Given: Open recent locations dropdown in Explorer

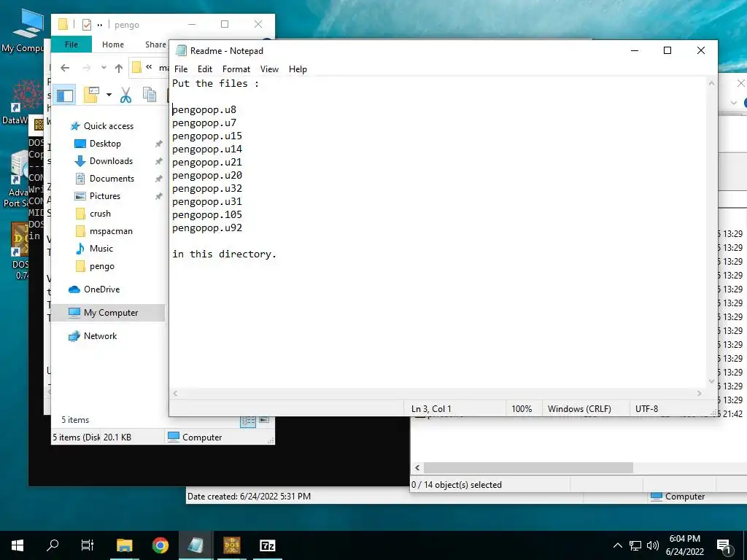Looking at the screenshot, I should coord(104,68).
